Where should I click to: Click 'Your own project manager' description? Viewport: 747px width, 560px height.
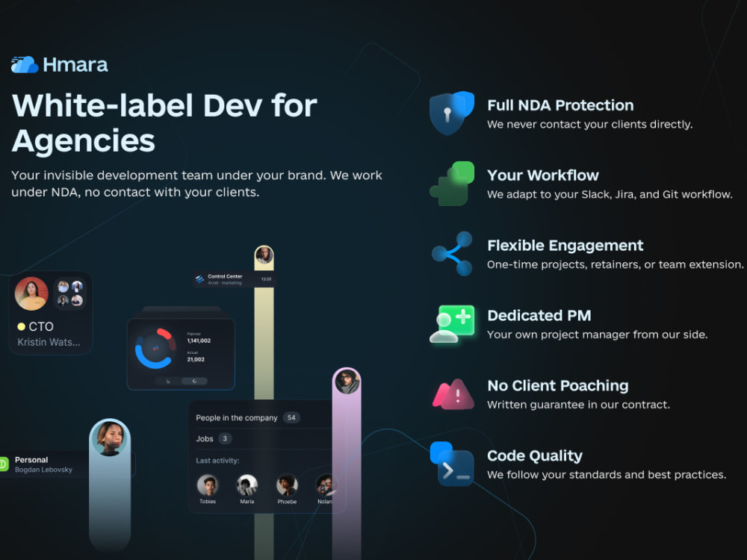[x=597, y=335]
